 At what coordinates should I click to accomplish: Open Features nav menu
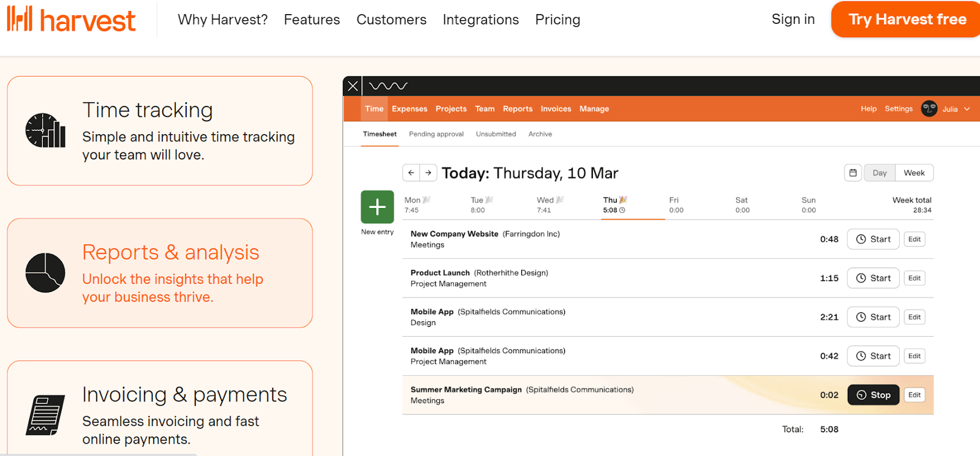pyautogui.click(x=312, y=20)
